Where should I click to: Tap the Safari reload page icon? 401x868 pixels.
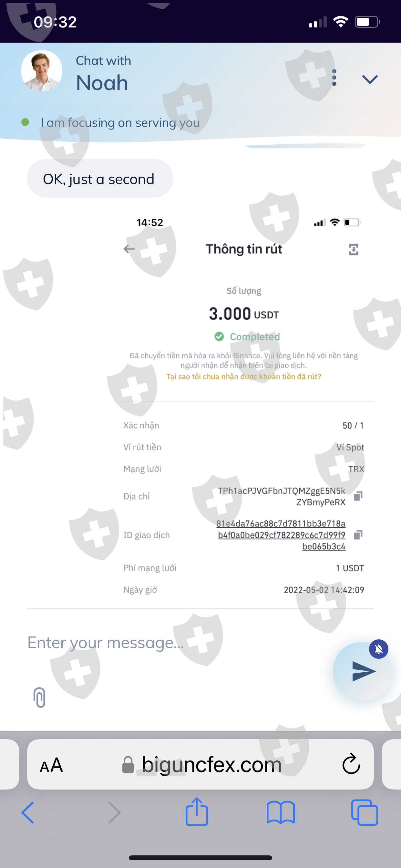tap(351, 764)
